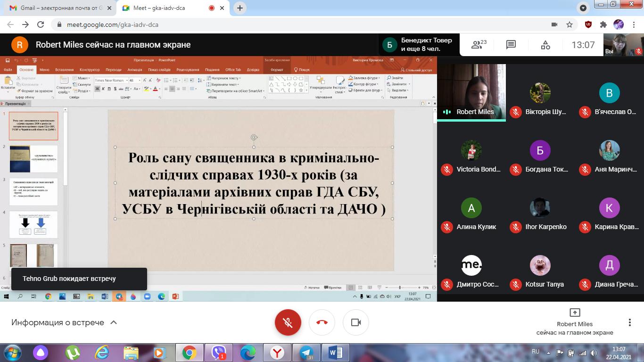Adjust the PowerPoint zoom slider in status bar
This screenshot has width=644, height=362.
(400, 287)
